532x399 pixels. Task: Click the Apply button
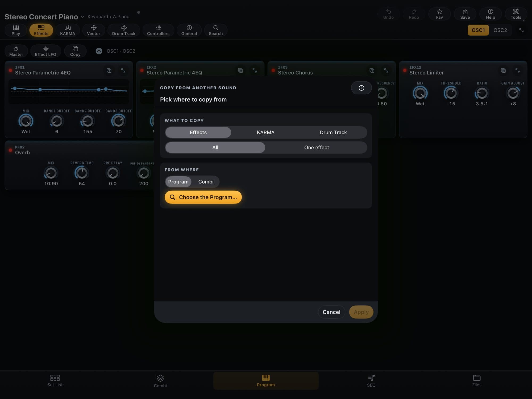click(x=361, y=312)
